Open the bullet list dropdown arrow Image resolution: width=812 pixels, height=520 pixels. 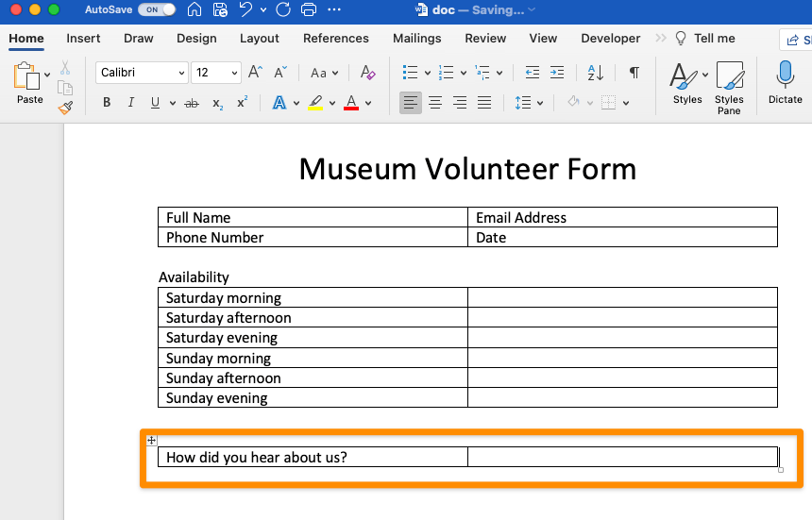[x=427, y=73]
